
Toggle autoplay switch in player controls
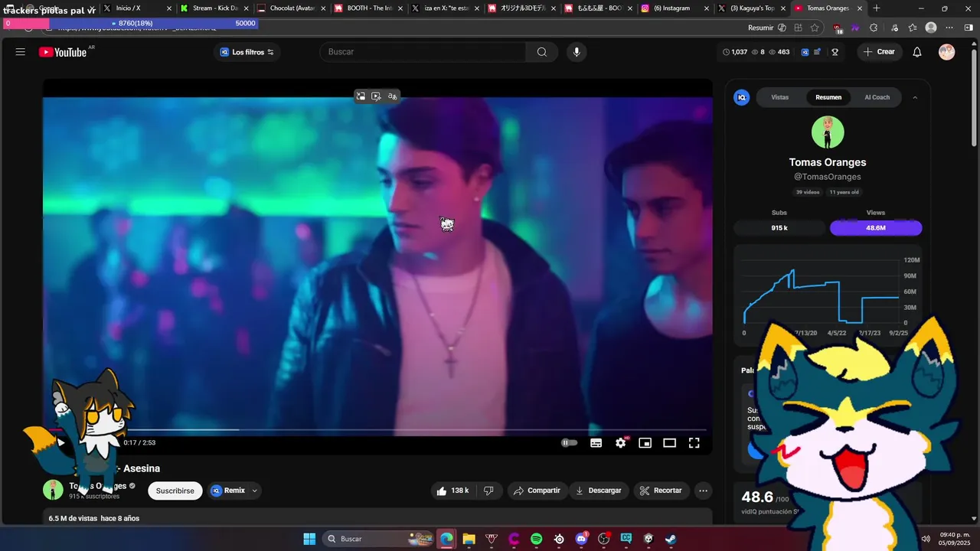point(570,442)
